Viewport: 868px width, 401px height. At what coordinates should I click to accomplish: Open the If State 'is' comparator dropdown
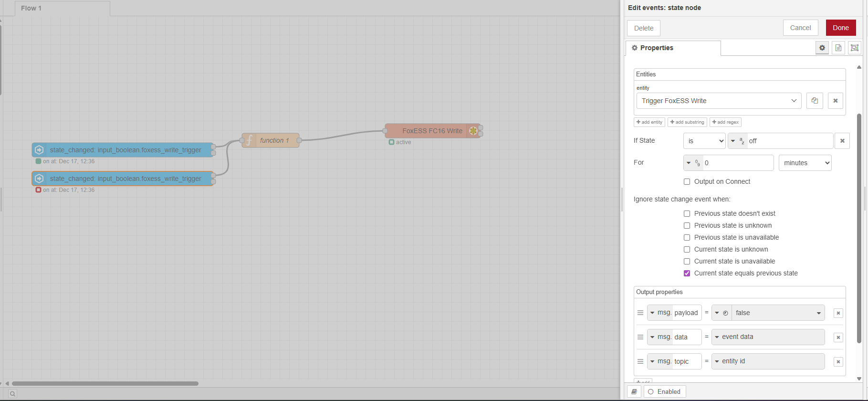704,141
